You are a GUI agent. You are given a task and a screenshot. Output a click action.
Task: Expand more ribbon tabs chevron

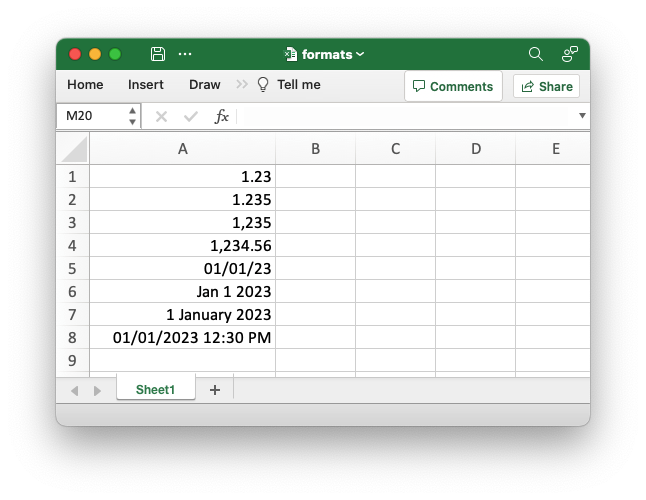pos(242,85)
